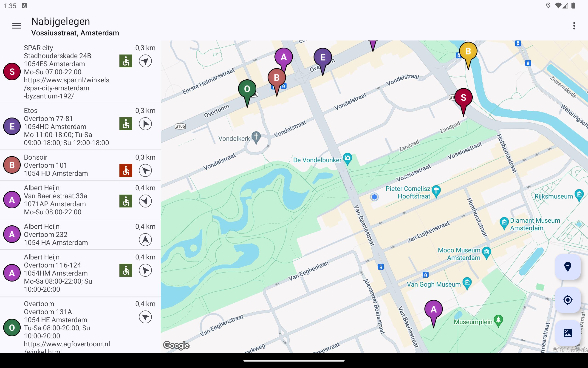588x368 pixels.
Task: Click the Google logo on the map
Action: coord(176,345)
